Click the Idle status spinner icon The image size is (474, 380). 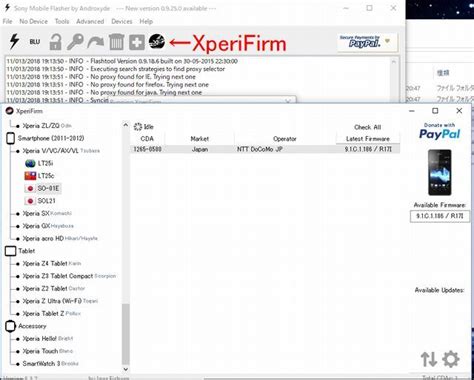pos(138,127)
